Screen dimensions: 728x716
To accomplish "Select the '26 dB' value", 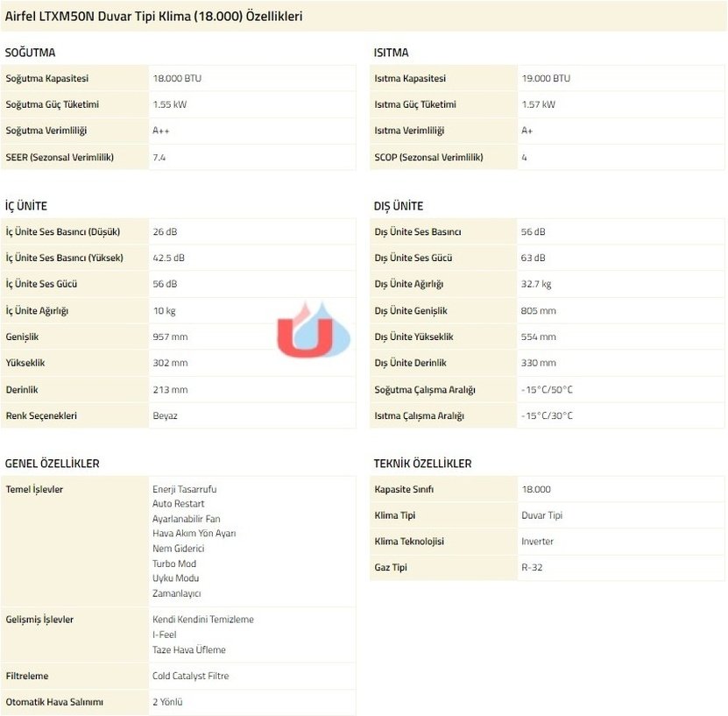I will (x=165, y=231).
